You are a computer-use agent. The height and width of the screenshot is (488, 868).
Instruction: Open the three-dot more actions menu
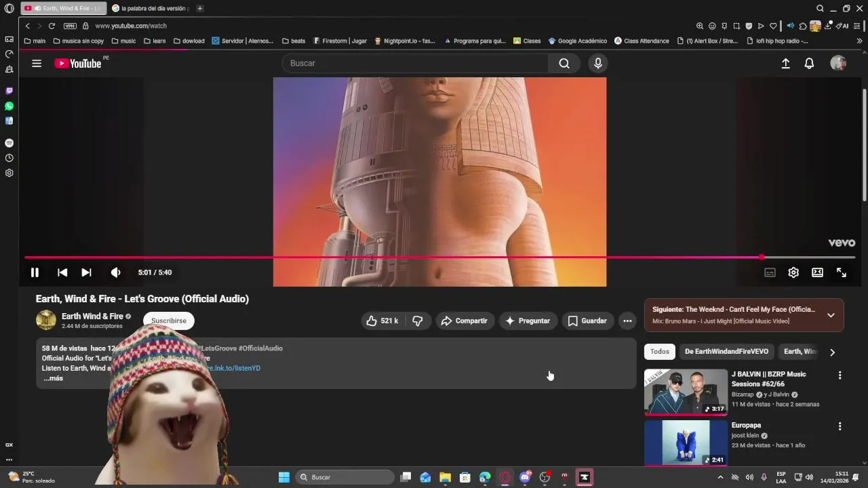tap(627, 321)
